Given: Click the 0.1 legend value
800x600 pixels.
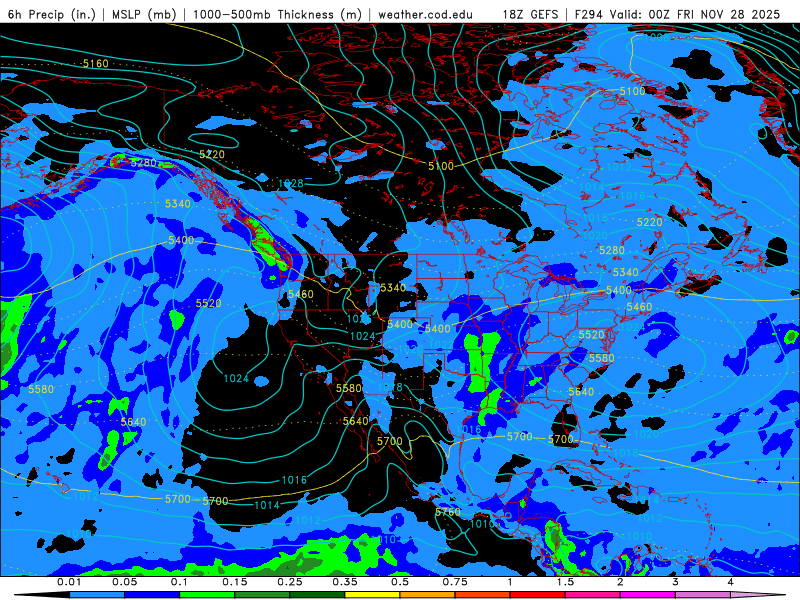Looking at the screenshot, I should pyautogui.click(x=180, y=582).
